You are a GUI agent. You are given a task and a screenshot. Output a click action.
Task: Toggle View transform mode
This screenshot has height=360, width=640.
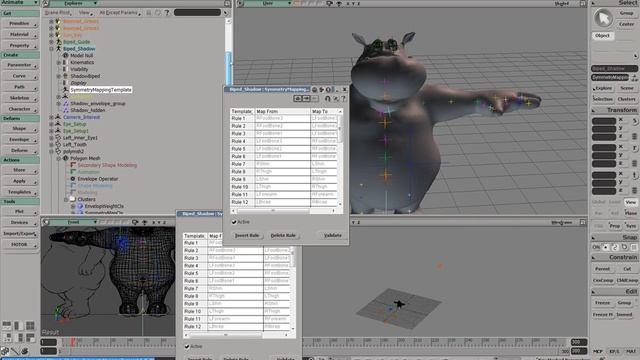(631, 202)
